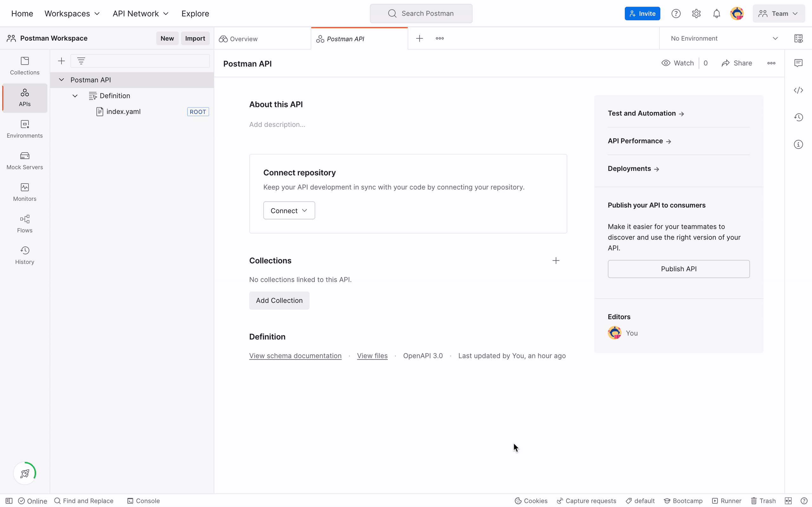This screenshot has height=507, width=812.
Task: Click the status bar help icon
Action: coord(804,501)
